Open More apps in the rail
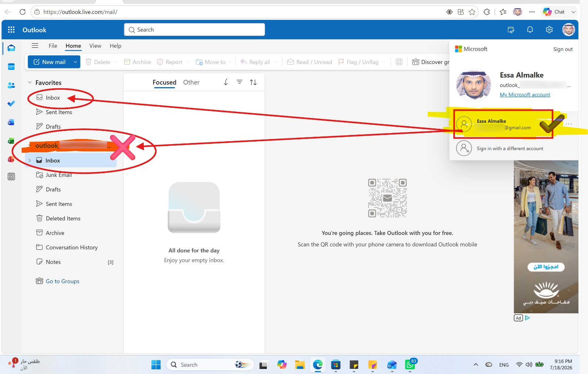The image size is (588, 374). tap(11, 177)
